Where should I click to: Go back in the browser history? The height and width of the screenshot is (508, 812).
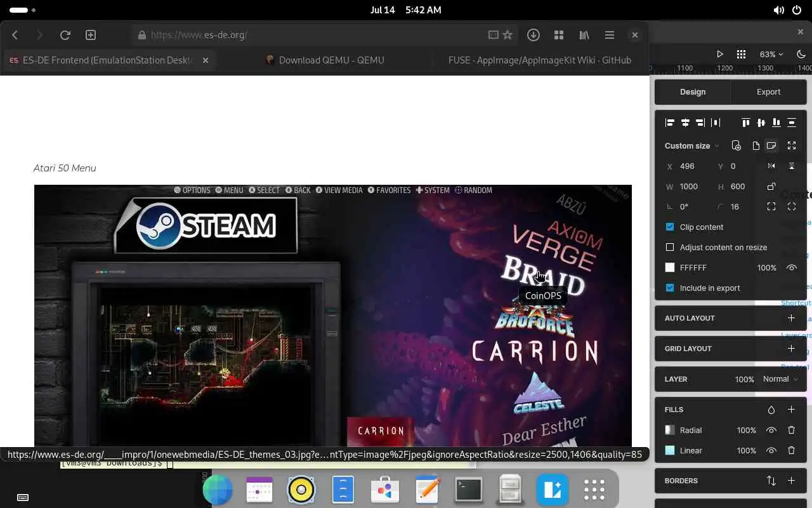pyautogui.click(x=15, y=35)
